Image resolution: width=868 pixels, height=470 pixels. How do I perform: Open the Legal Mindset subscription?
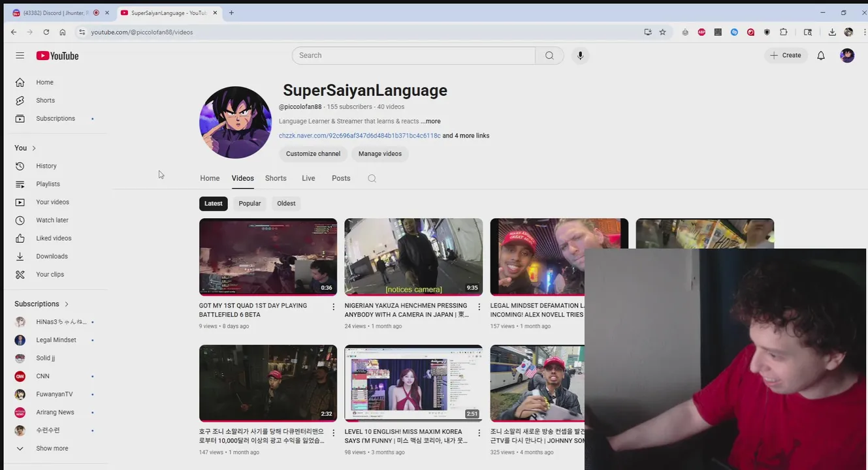pyautogui.click(x=56, y=340)
